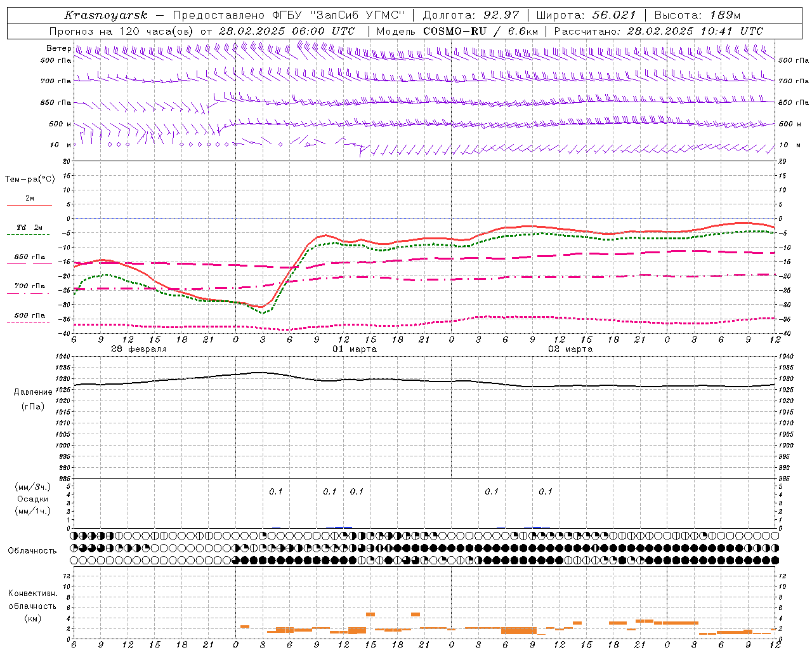Click the '28 февраля' date label
812x650 pixels.
139,349
